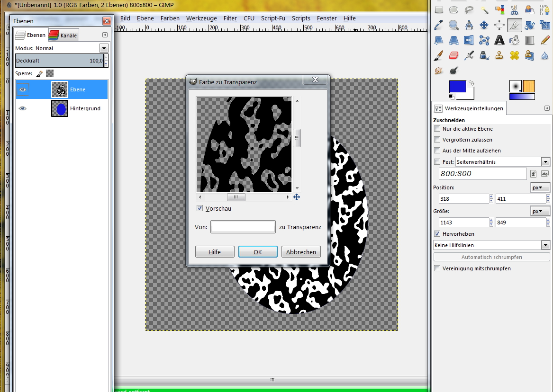Check 'Vereinigung mitschrumpfen'

(x=437, y=268)
